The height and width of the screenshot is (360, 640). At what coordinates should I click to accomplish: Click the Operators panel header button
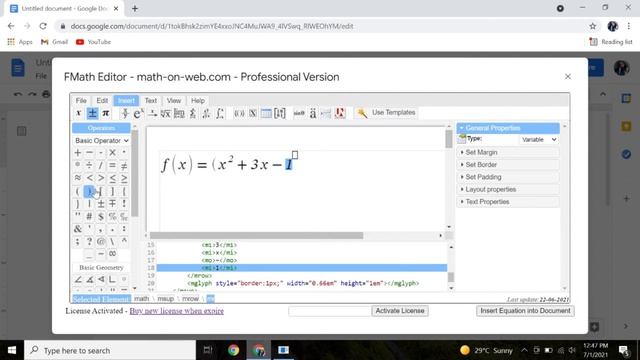pos(101,128)
